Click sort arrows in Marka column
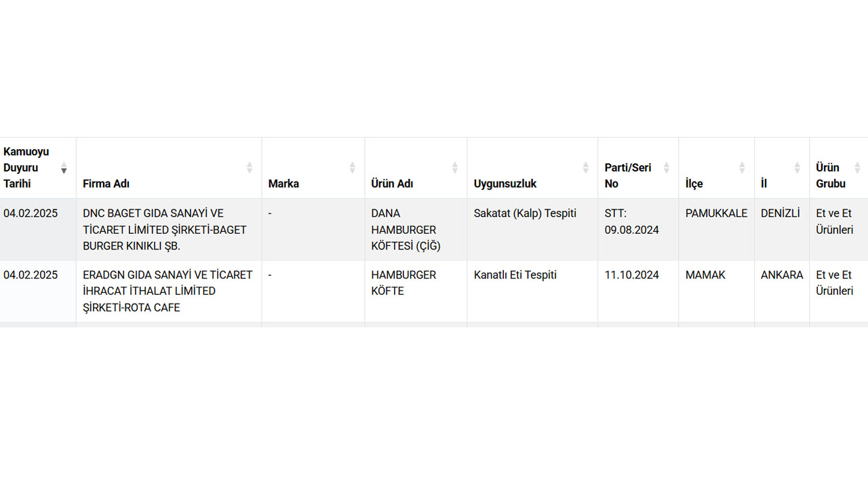 coord(353,167)
